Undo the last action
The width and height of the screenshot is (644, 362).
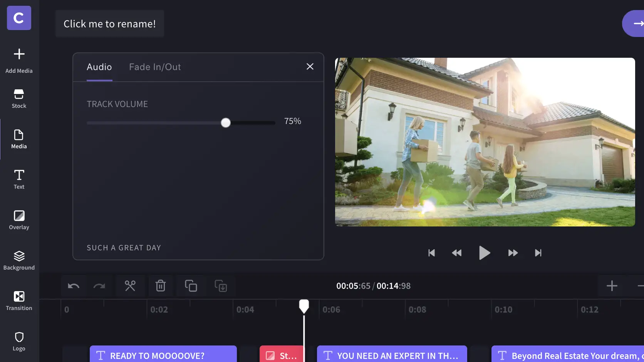[74, 286]
